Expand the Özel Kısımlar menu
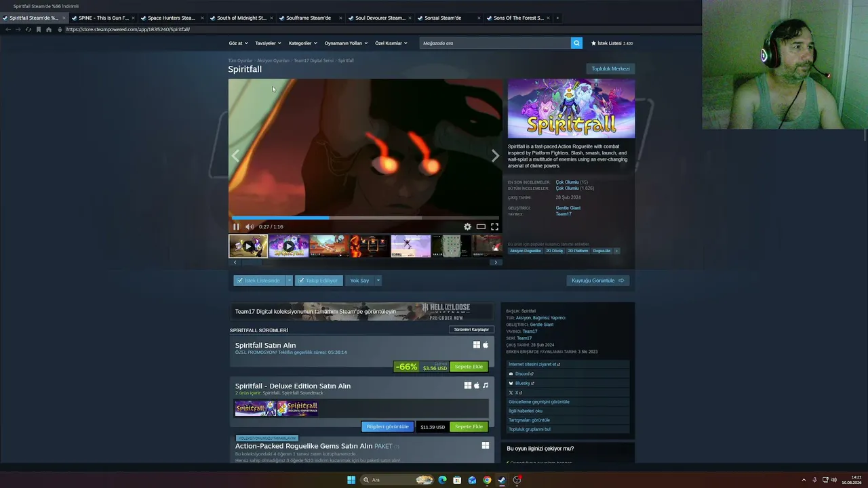This screenshot has height=488, width=868. pos(391,43)
